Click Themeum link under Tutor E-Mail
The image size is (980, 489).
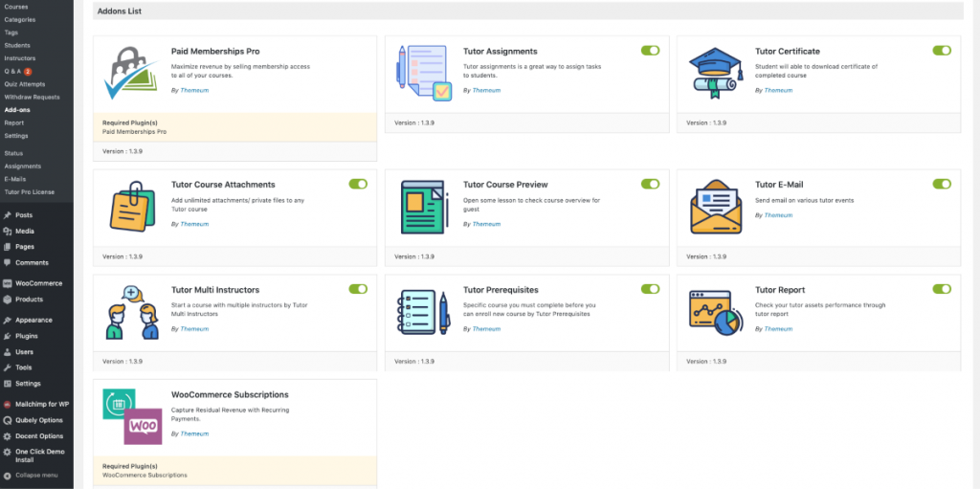tap(778, 215)
